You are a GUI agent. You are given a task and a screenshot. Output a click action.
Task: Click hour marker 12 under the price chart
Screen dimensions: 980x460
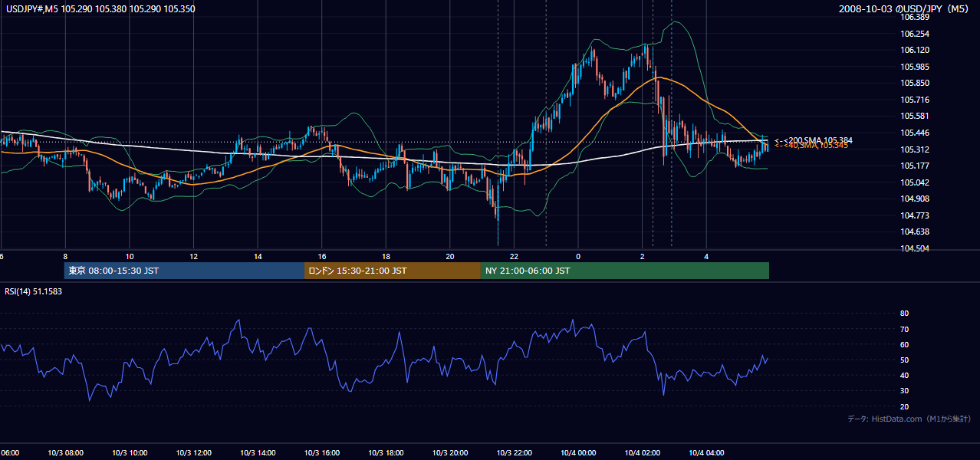click(x=194, y=256)
